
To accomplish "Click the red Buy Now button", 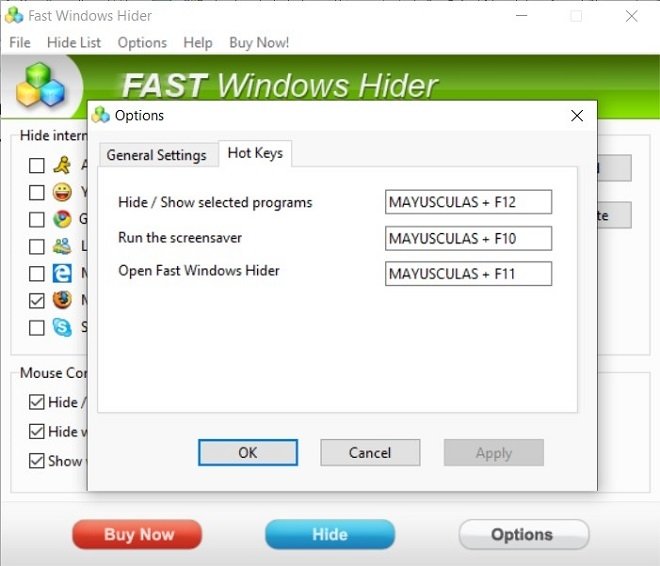I will 137,534.
